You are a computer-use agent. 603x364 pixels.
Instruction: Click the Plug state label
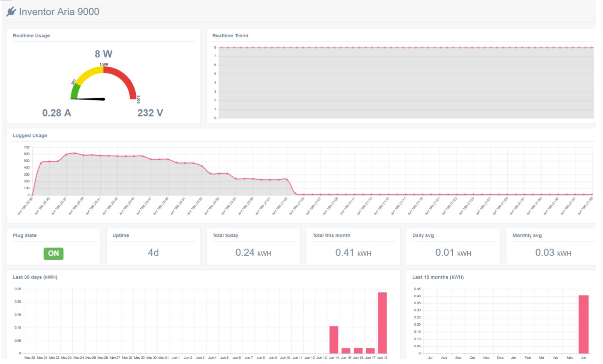(25, 236)
